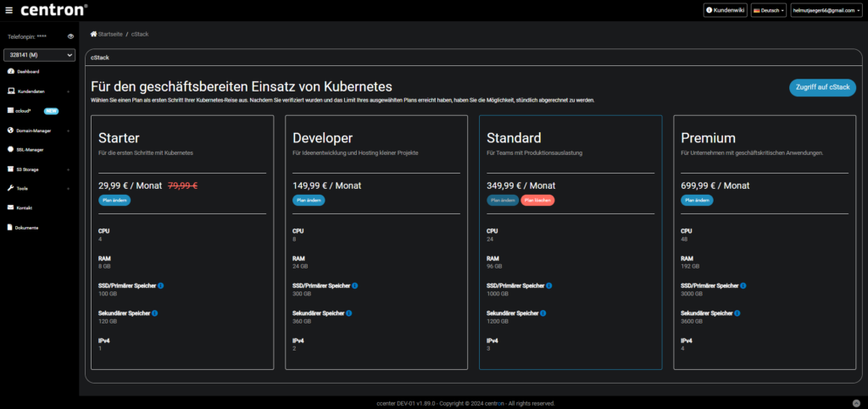This screenshot has width=868, height=409.
Task: Expand the Kundendaten submenu plus sign
Action: [69, 91]
